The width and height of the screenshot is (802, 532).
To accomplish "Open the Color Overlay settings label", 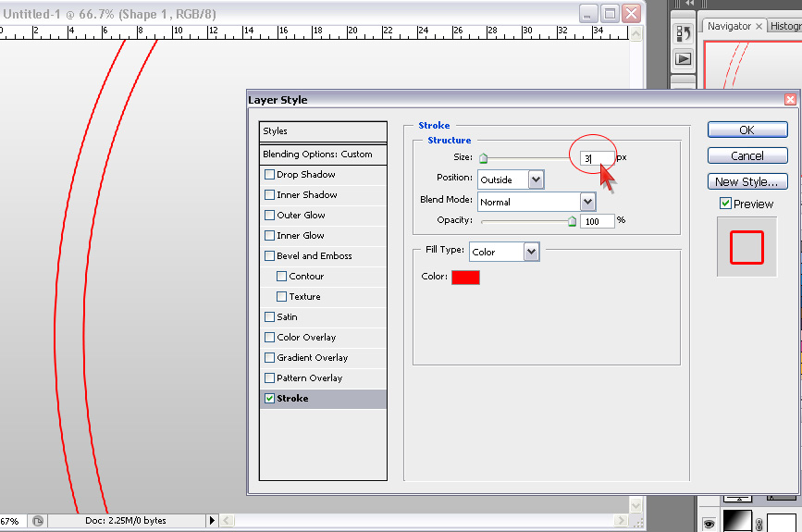I will (306, 337).
